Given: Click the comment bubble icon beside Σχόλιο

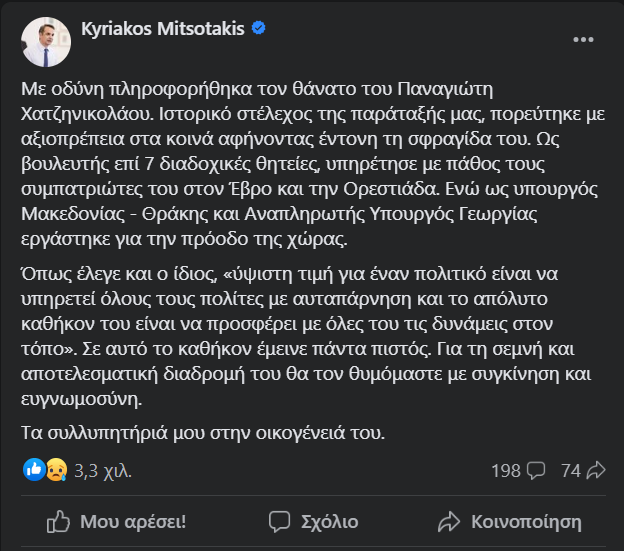Looking at the screenshot, I should (x=280, y=521).
